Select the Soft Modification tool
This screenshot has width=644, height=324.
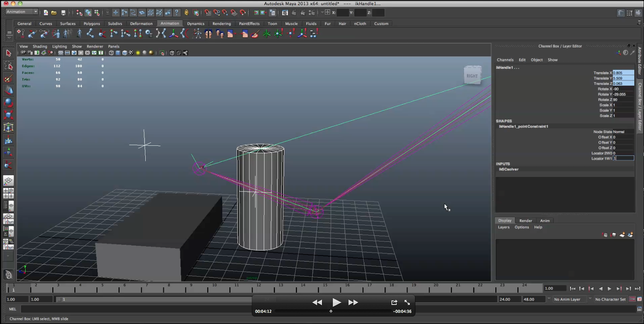pyautogui.click(x=8, y=140)
